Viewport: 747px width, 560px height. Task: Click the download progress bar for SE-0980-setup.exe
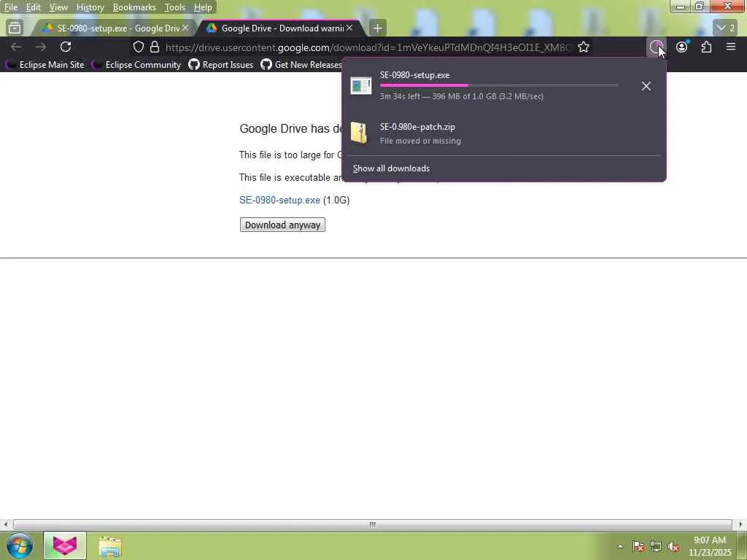click(x=499, y=86)
